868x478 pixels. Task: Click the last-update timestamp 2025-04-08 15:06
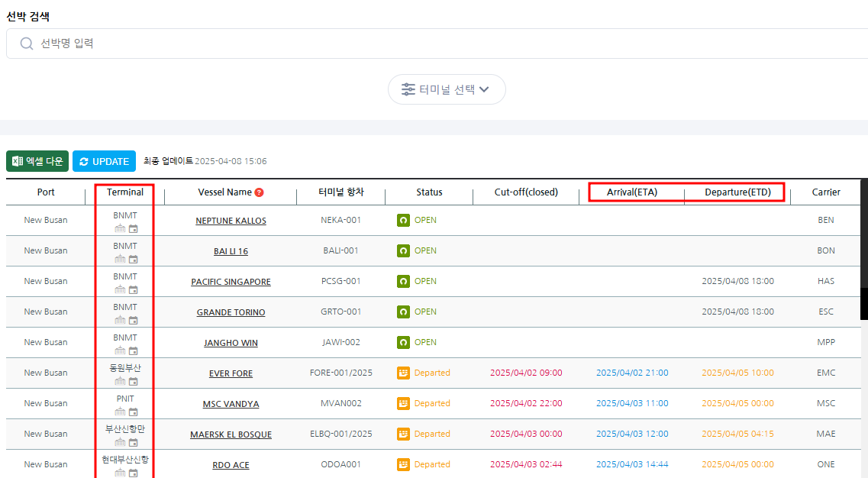click(231, 161)
